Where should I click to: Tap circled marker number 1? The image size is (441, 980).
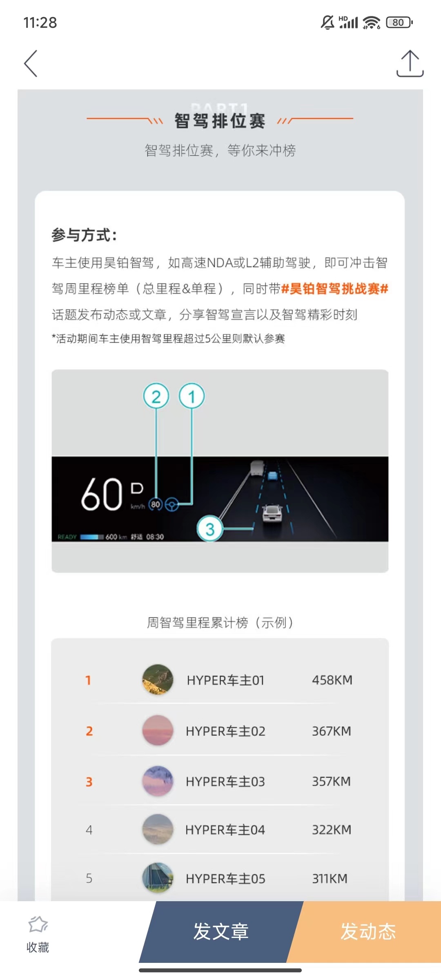coord(192,396)
